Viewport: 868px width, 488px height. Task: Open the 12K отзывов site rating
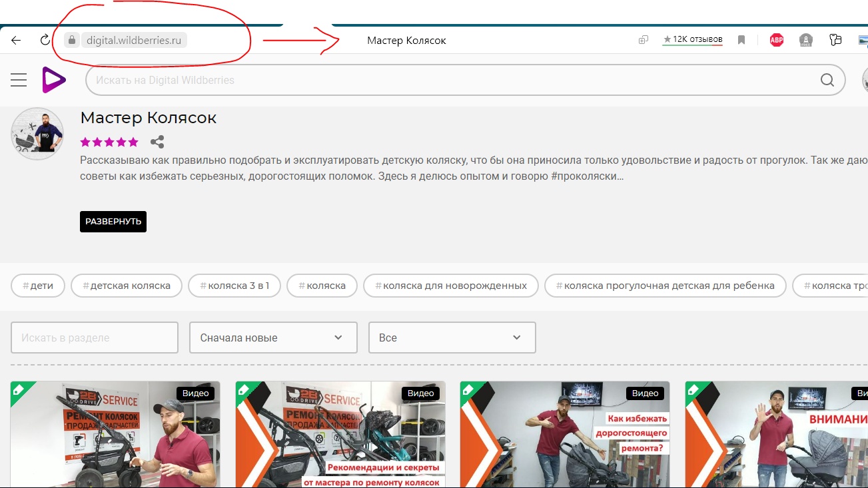(x=693, y=40)
